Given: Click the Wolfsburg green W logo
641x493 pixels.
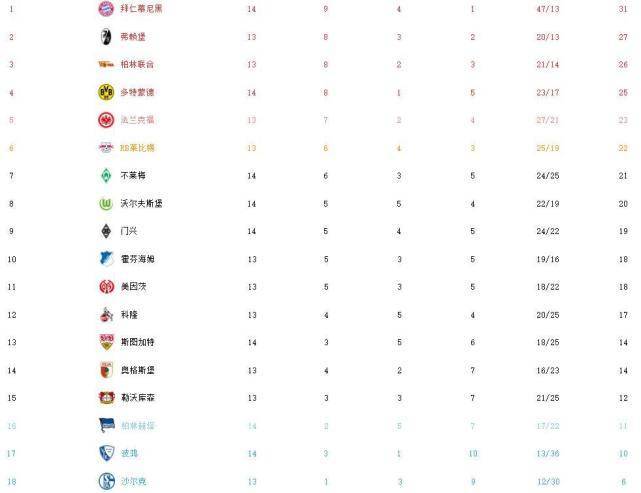Looking at the screenshot, I should (106, 204).
